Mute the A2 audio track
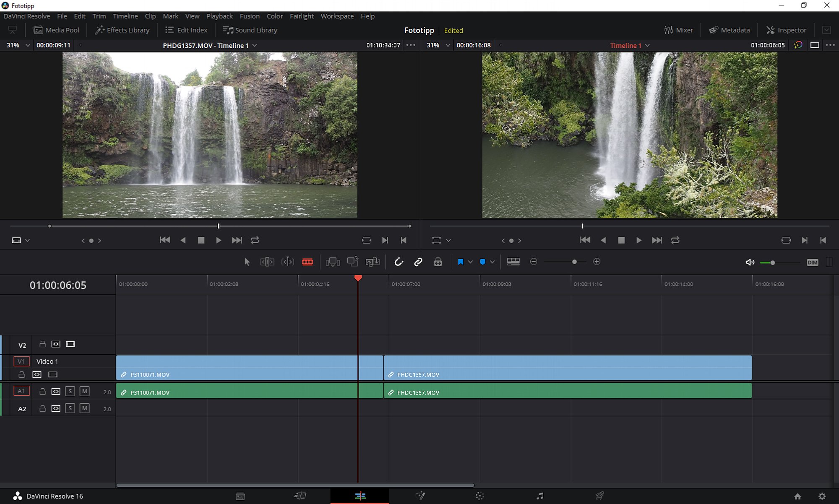The height and width of the screenshot is (504, 839). pyautogui.click(x=84, y=408)
